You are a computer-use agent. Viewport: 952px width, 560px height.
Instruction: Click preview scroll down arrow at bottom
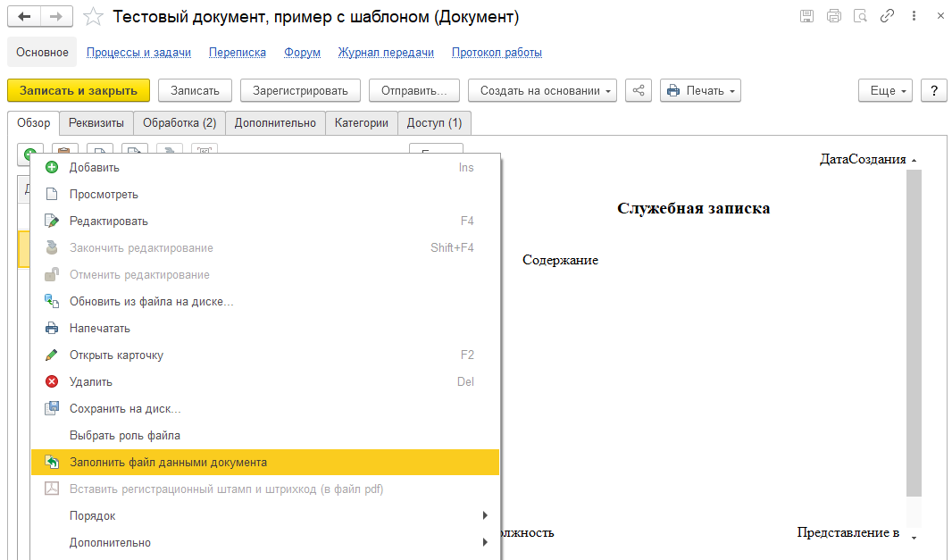pyautogui.click(x=914, y=538)
